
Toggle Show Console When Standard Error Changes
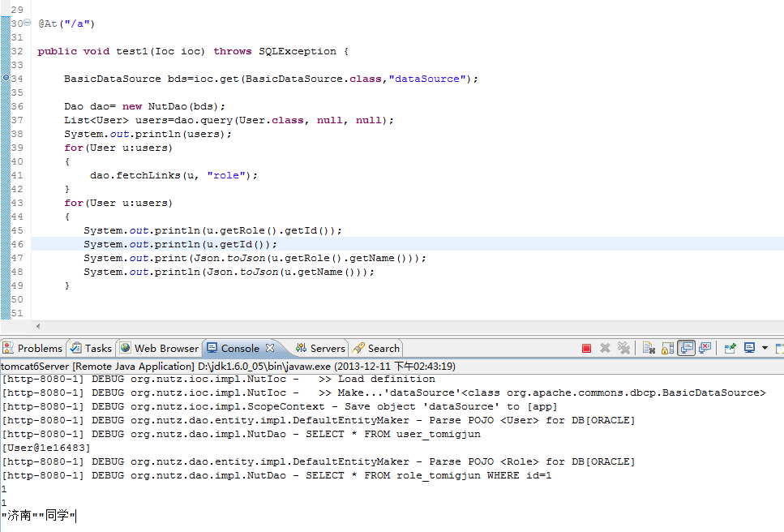[705, 348]
